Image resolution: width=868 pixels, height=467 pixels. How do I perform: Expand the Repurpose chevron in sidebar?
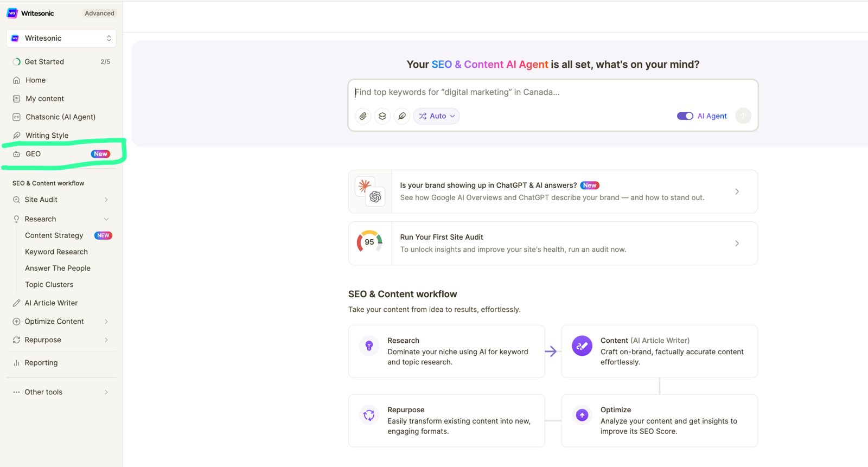coord(106,340)
